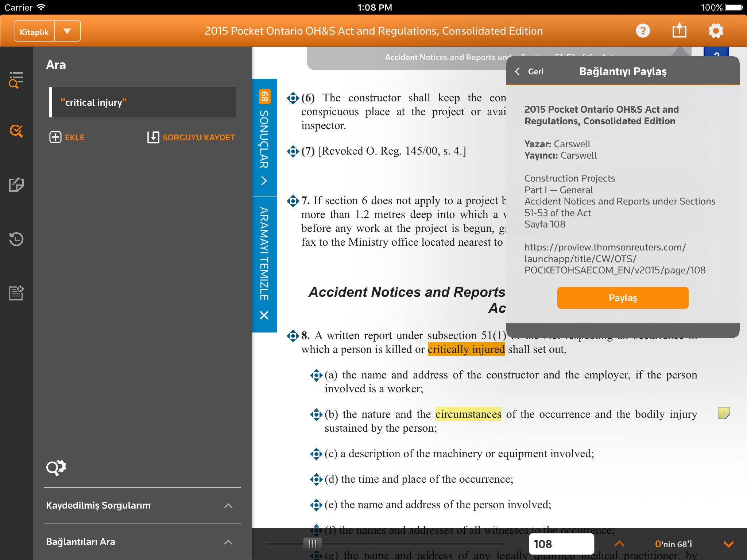Tap paragraph marker beside clause (d)
The width and height of the screenshot is (747, 560).
tap(316, 479)
